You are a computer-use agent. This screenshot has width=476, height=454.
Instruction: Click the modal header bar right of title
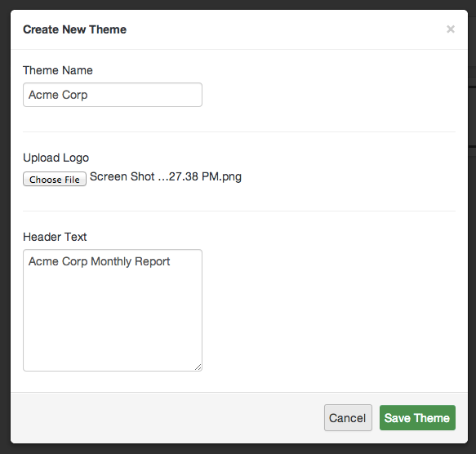pyautogui.click(x=286, y=29)
